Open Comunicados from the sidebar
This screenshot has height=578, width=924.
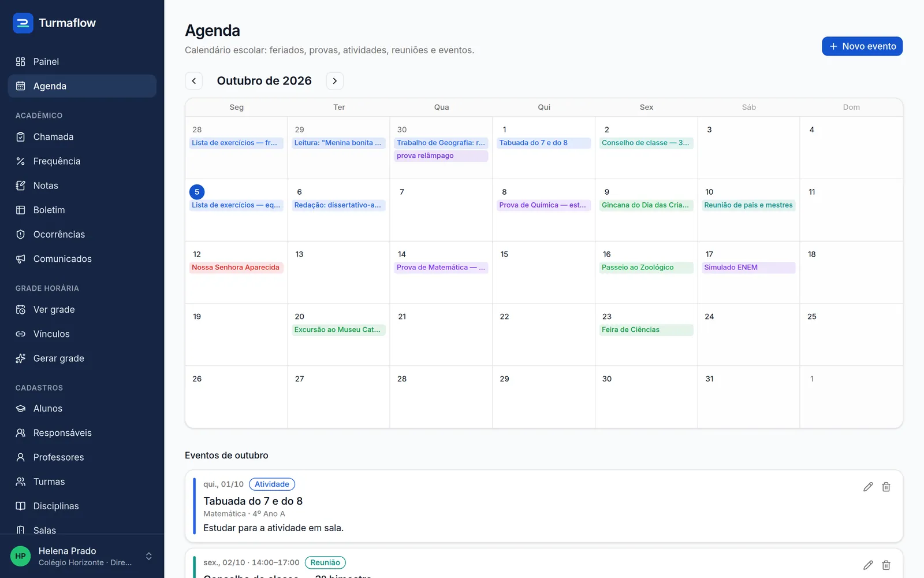point(82,259)
